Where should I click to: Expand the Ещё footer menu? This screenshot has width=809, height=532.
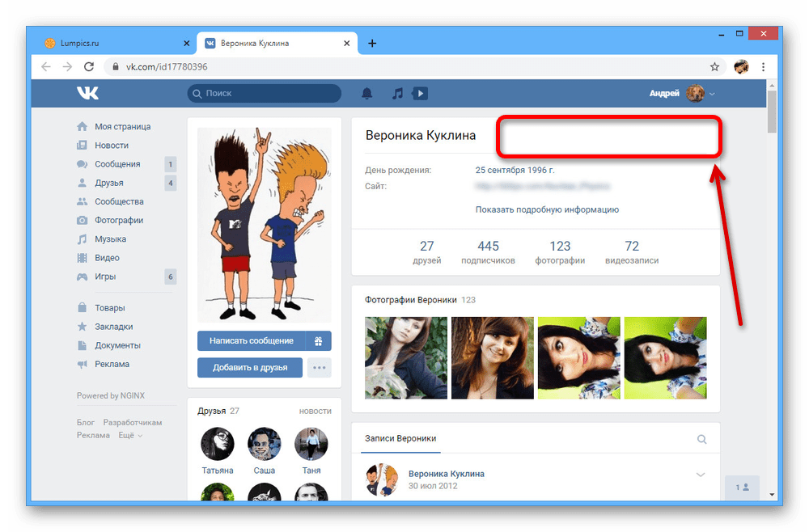[x=129, y=435]
